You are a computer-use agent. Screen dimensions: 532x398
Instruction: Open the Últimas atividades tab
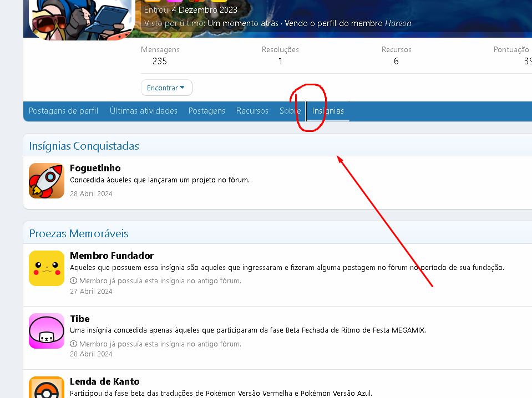pos(144,111)
